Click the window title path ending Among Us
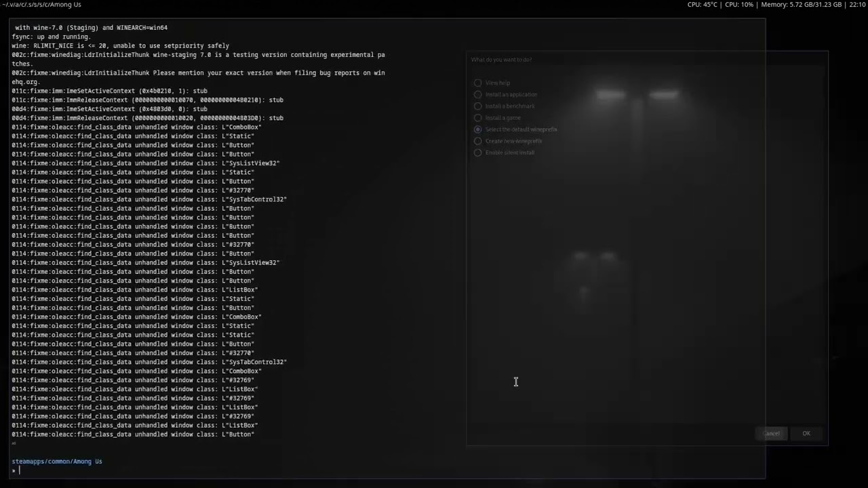868x488 pixels. click(41, 5)
